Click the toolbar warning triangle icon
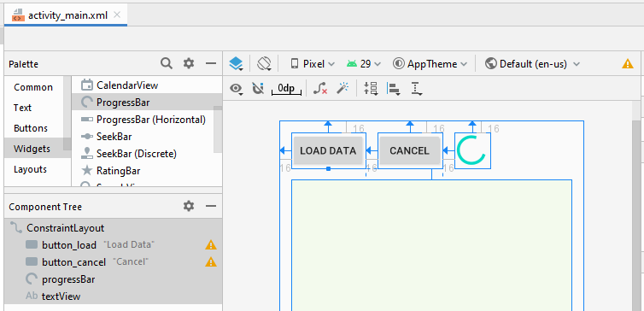Viewport: 644px width, 311px height. [628, 64]
